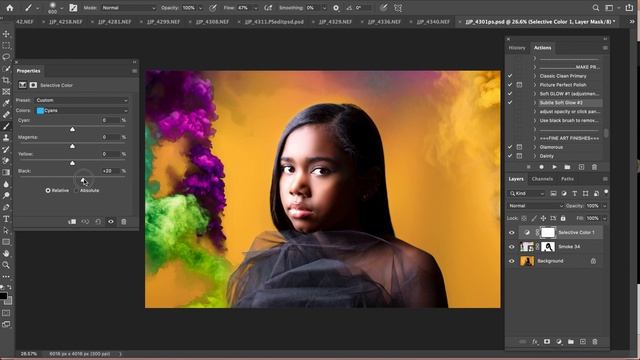The height and width of the screenshot is (360, 640).
Task: Switch to the Channels tab
Action: pyautogui.click(x=542, y=179)
